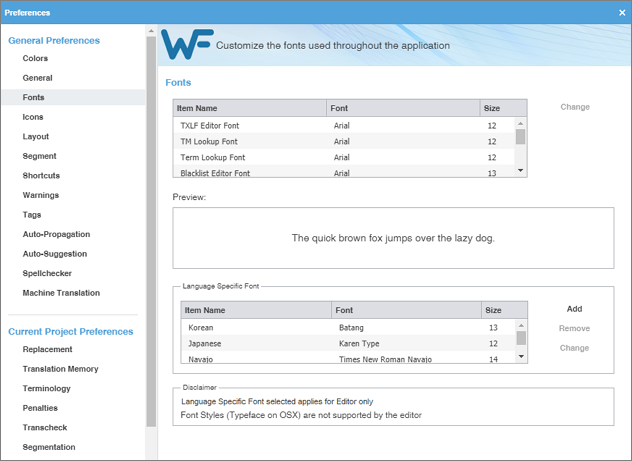Close the Preferences dialog with X

622,13
